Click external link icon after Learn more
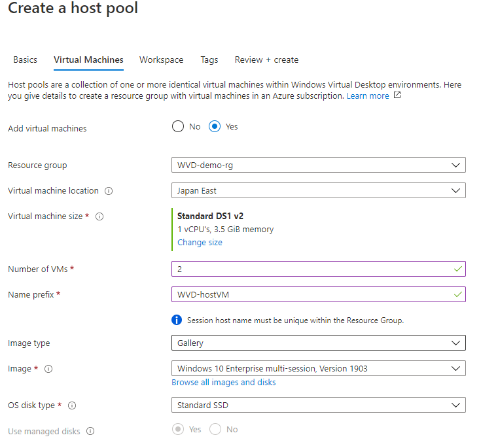The height and width of the screenshot is (448, 498). [x=397, y=95]
